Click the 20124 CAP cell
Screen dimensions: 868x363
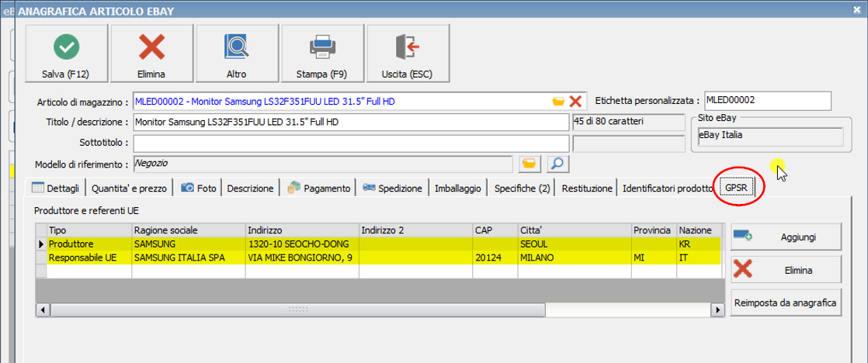point(495,258)
